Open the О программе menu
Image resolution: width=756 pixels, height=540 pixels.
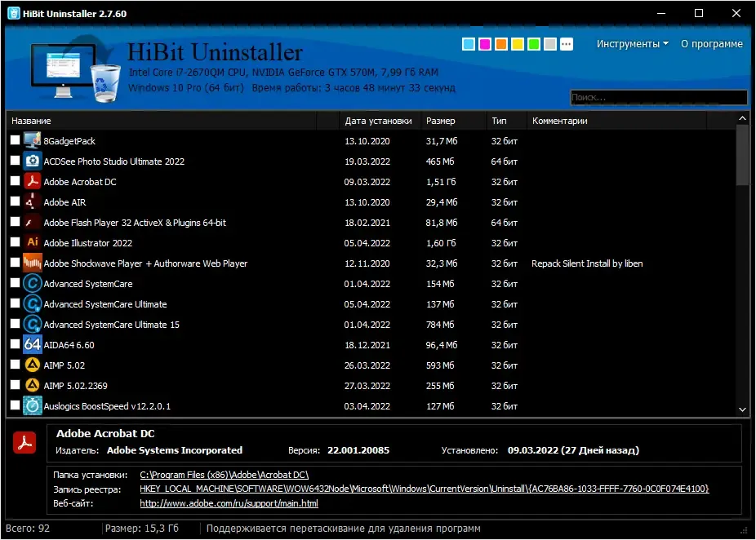click(712, 44)
